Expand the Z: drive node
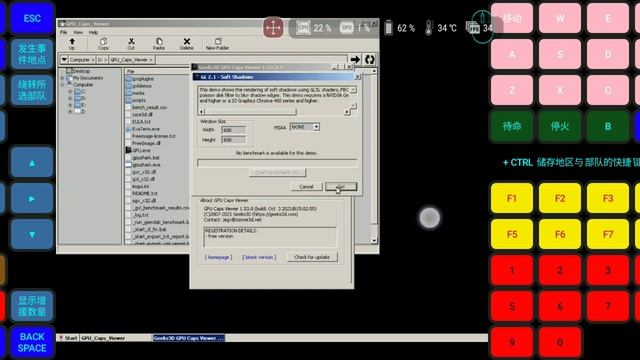The height and width of the screenshot is (360, 640). coord(70,111)
